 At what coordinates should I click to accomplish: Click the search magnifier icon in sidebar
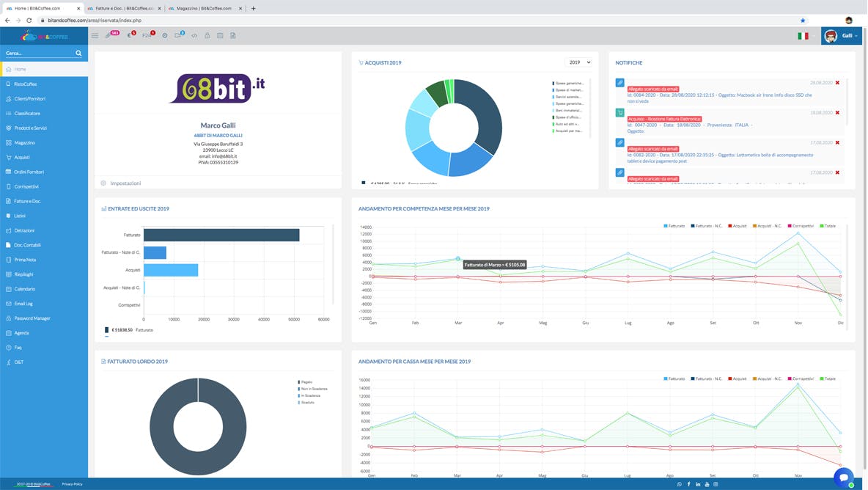78,53
